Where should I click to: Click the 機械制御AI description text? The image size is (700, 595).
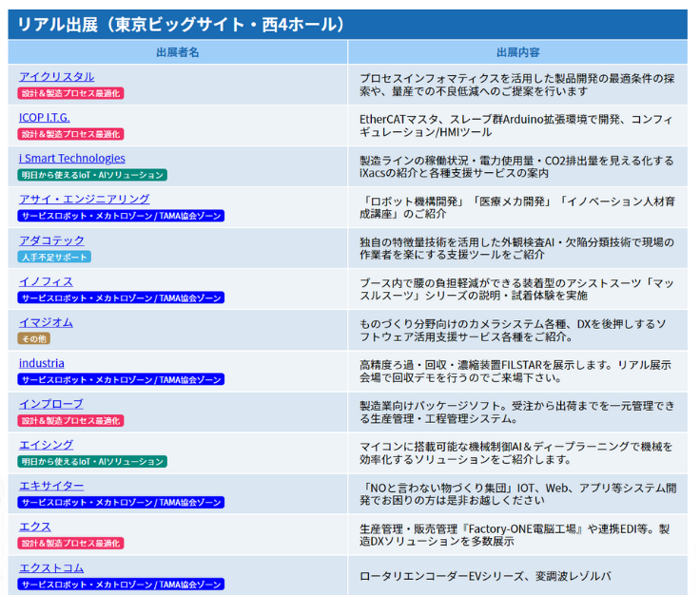pyautogui.click(x=516, y=453)
